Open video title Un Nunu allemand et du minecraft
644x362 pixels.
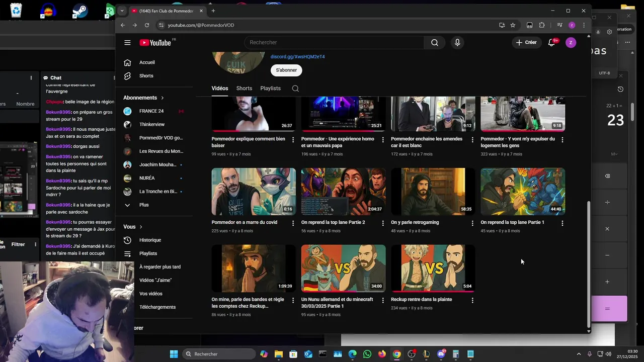coord(337,303)
